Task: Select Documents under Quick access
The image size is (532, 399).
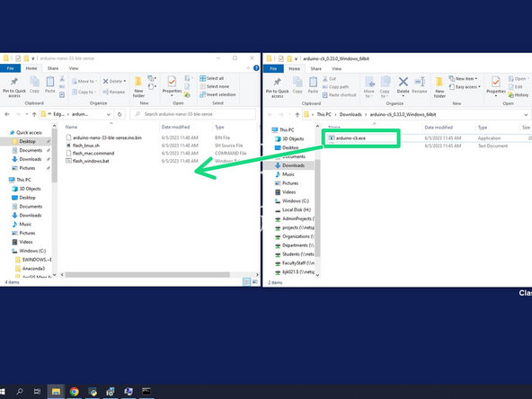Action: click(27, 150)
